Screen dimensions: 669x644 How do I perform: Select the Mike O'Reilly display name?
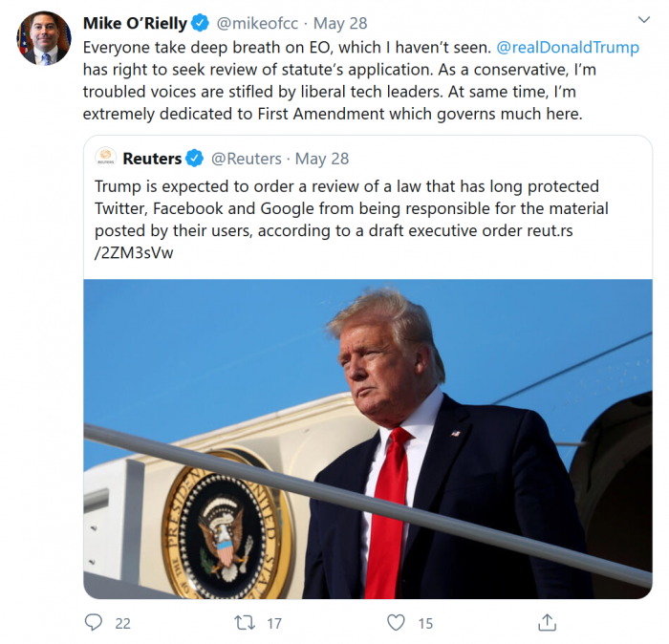[x=135, y=23]
